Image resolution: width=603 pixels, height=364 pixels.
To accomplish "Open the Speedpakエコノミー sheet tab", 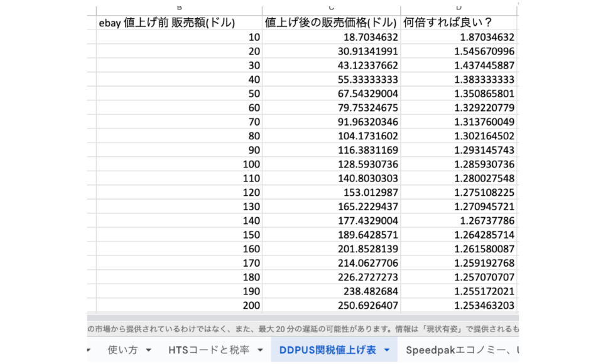I will click(459, 350).
